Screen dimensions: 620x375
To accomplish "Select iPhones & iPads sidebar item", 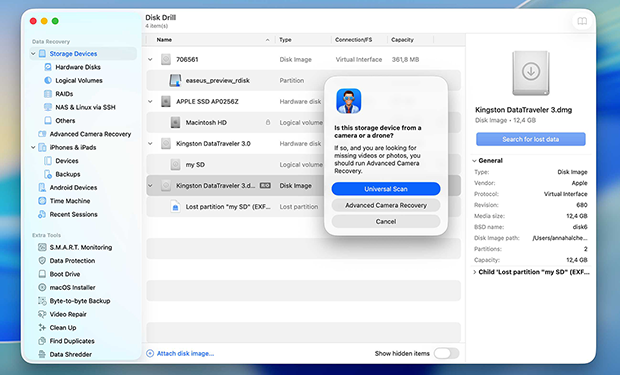I will [73, 147].
